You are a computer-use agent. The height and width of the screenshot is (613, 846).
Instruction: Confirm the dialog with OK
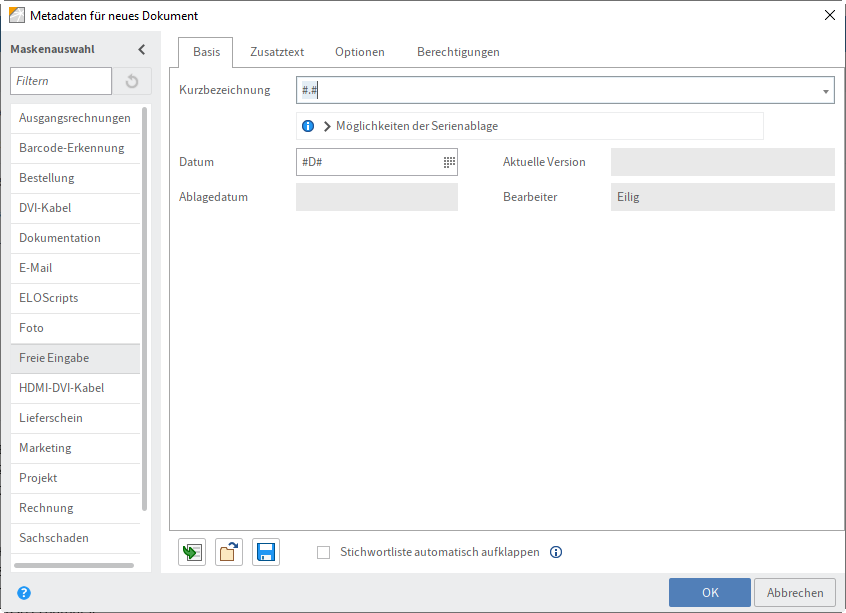tap(709, 592)
